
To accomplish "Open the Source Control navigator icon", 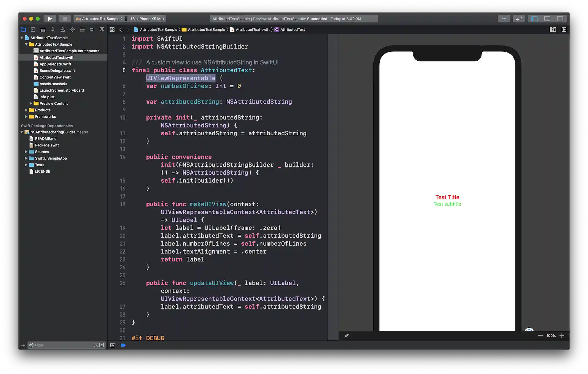I will (x=33, y=29).
